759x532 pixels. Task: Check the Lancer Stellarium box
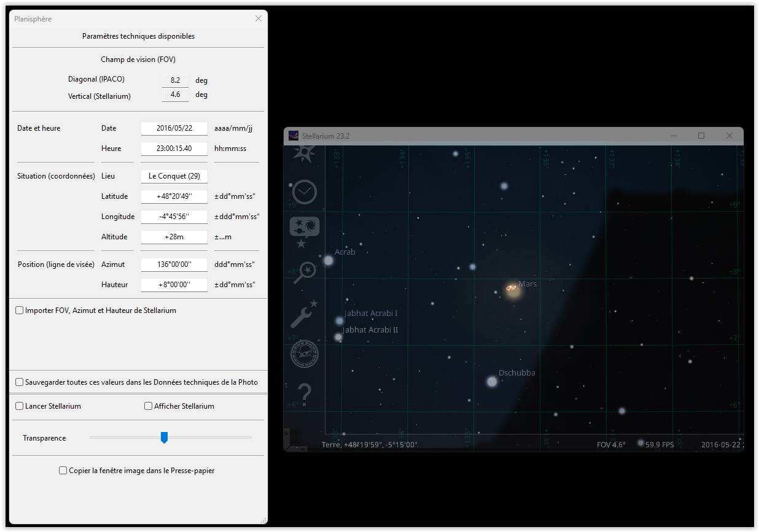click(20, 406)
